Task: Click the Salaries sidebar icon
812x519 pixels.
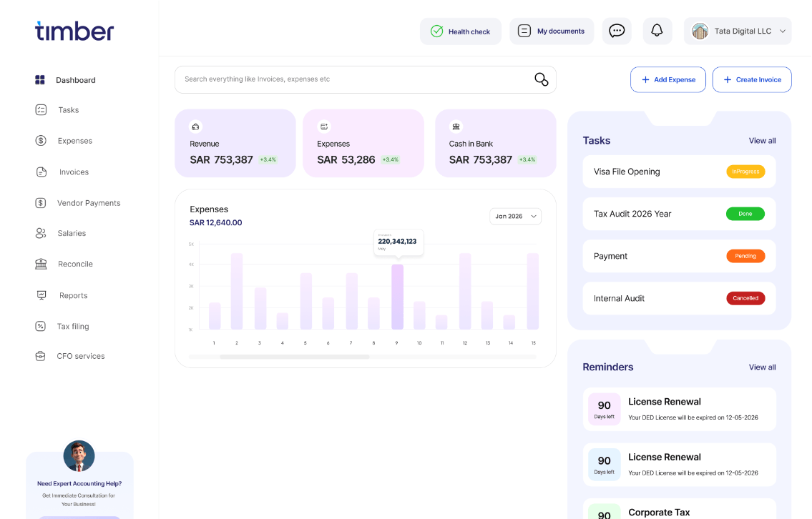Action: (x=40, y=233)
